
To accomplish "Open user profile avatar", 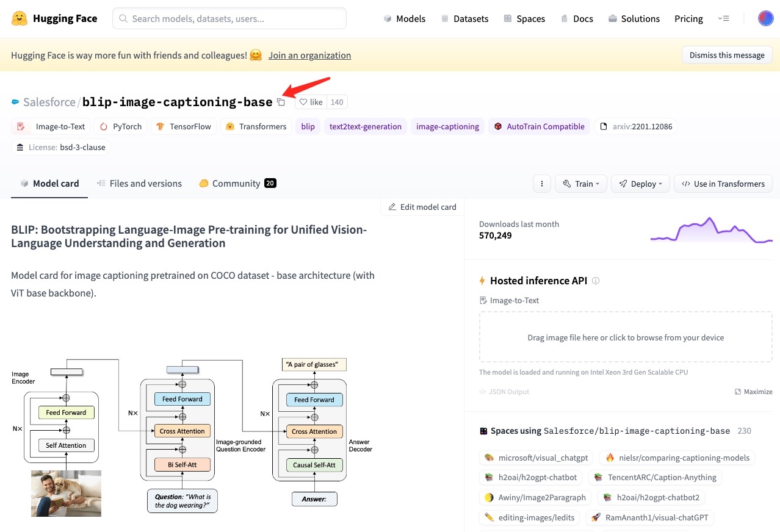I will point(765,18).
